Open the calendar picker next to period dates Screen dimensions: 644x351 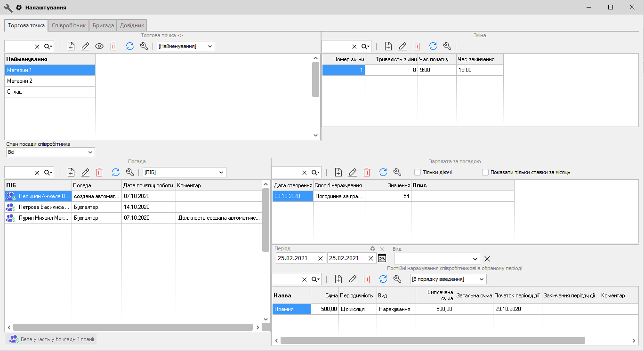(x=382, y=258)
